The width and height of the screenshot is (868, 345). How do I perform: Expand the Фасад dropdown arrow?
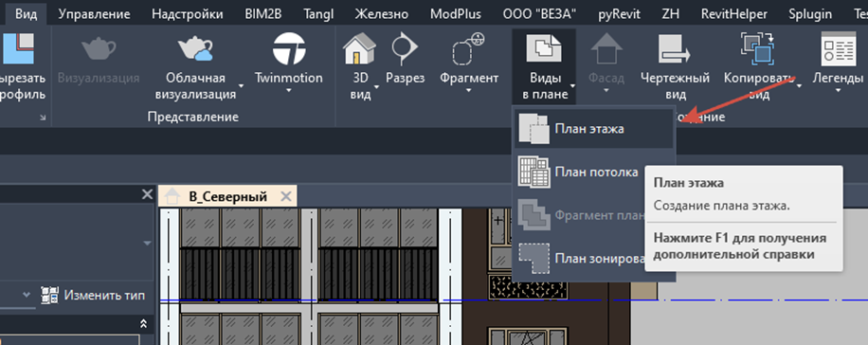pyautogui.click(x=606, y=90)
